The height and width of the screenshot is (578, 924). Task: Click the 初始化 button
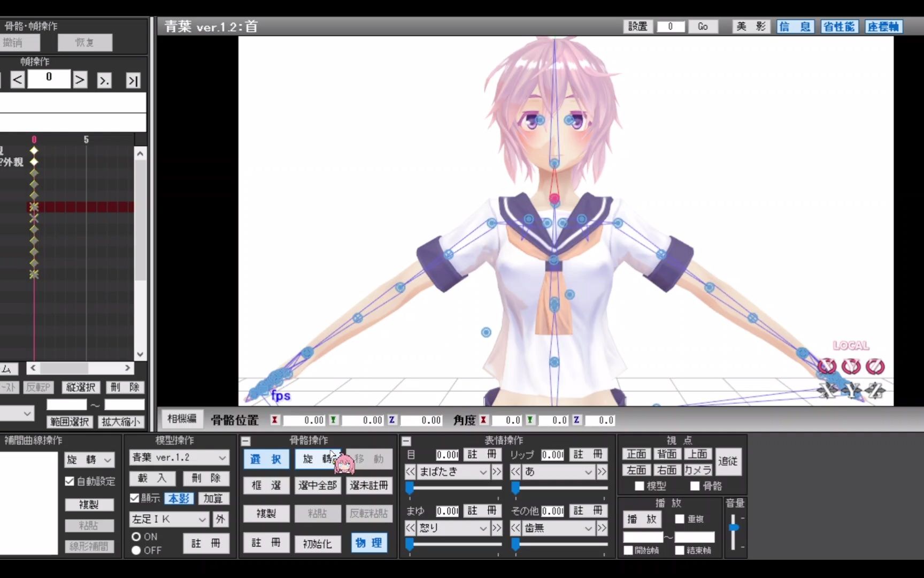[317, 544]
